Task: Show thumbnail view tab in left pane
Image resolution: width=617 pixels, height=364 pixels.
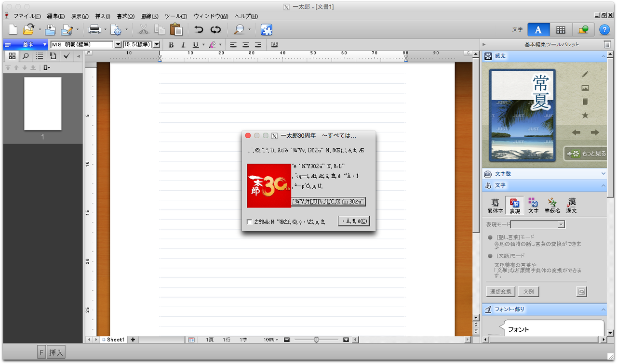Action: pyautogui.click(x=12, y=56)
